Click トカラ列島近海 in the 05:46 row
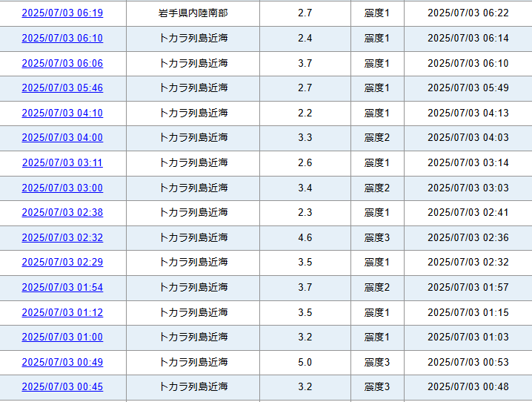 pos(193,88)
